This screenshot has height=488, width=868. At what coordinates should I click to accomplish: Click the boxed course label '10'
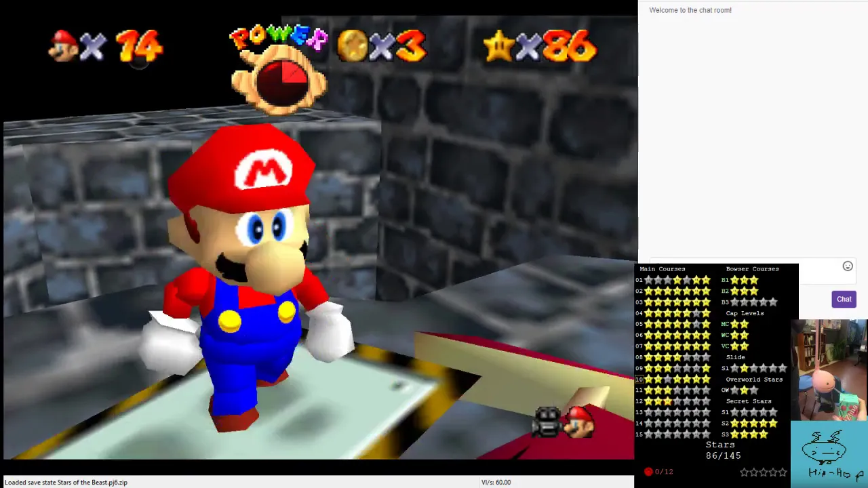(639, 380)
